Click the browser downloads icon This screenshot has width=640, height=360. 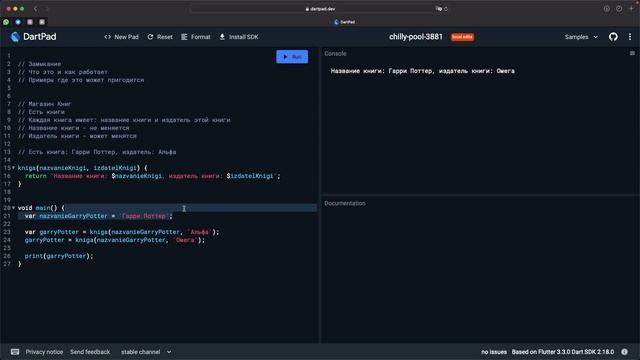607,9
